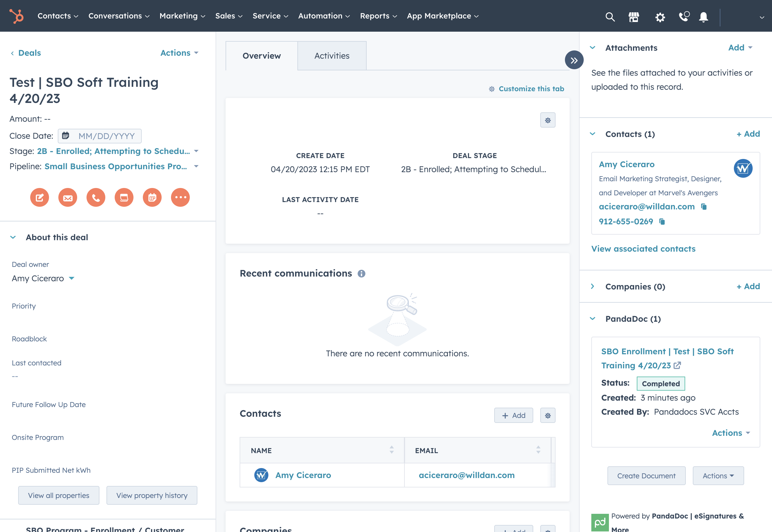
Task: Open external link icon on PandaDoc document title
Action: [x=677, y=366]
